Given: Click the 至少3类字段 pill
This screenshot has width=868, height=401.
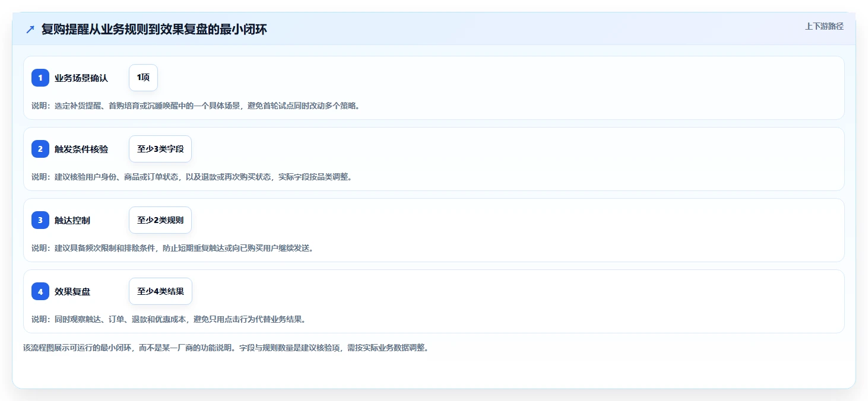Looking at the screenshot, I should [x=160, y=149].
